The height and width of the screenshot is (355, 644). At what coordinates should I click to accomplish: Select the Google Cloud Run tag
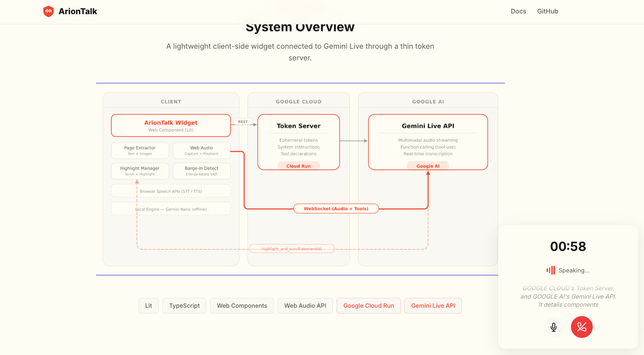369,306
